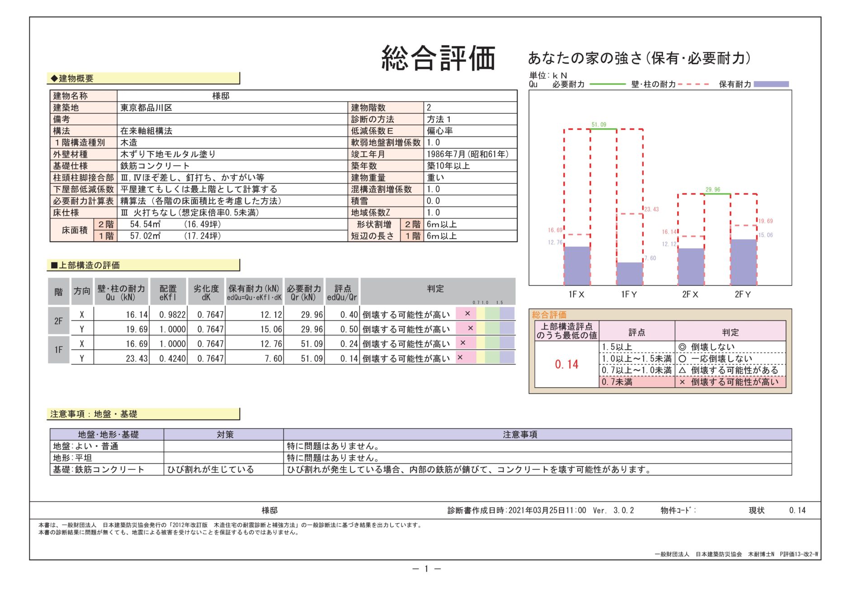Click the 0.9822 配置 value in table
The height and width of the screenshot is (613, 868).
point(172,315)
